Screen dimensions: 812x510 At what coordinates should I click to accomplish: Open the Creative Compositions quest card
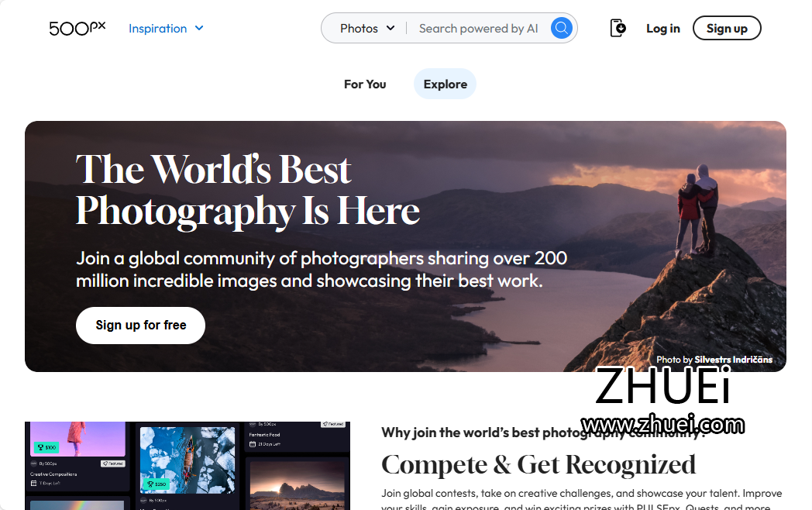click(x=77, y=456)
